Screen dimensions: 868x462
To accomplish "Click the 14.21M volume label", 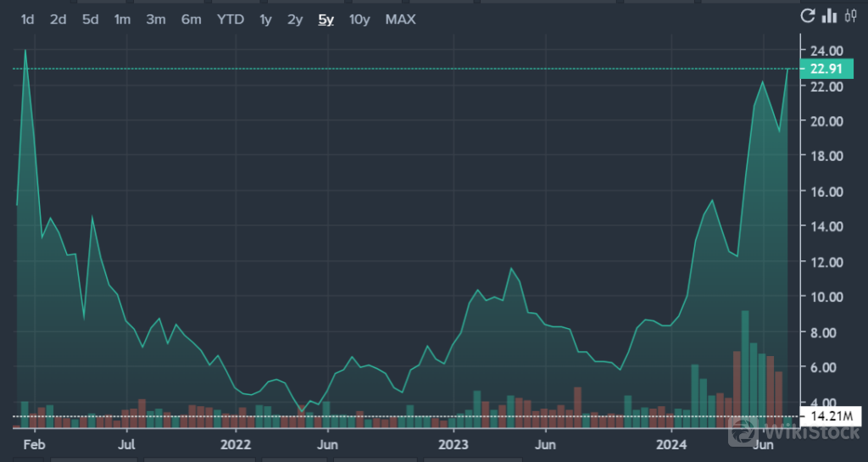I will point(832,416).
